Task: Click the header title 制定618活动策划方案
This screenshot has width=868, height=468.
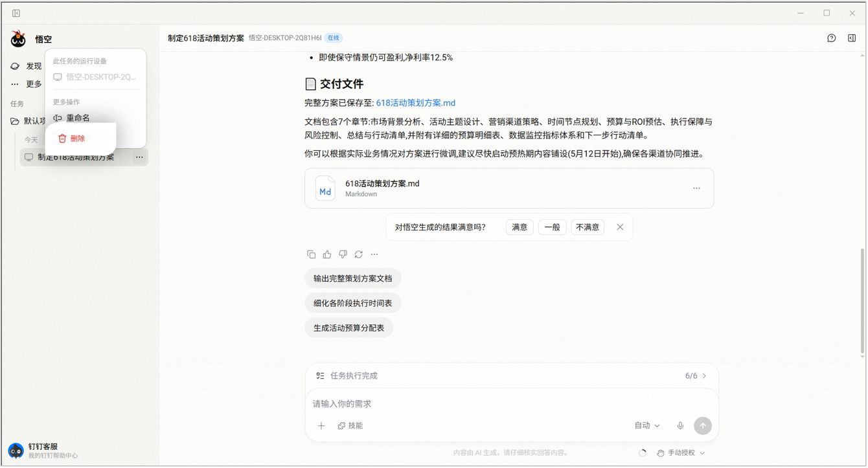Action: click(x=206, y=38)
